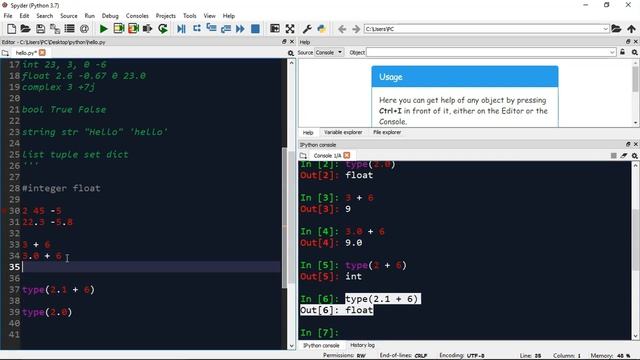Click line 37 type(2.1 + 6) in editor
640x360 pixels.
tap(58, 290)
